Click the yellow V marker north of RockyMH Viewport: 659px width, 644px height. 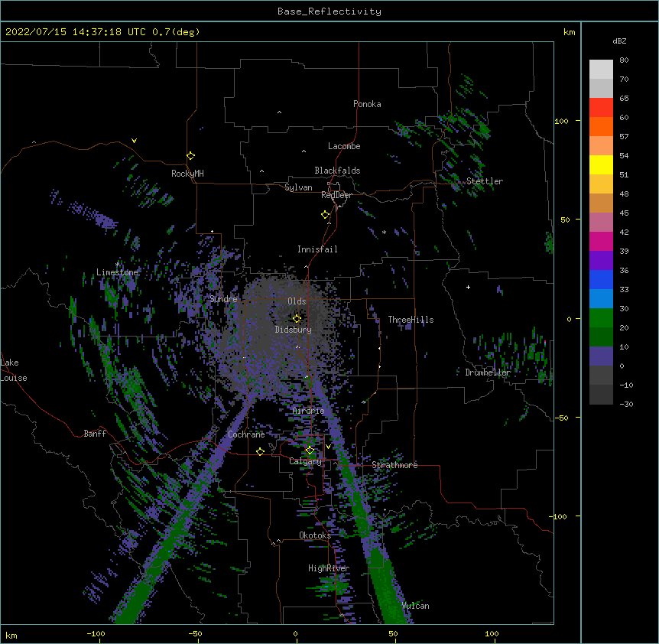134,141
